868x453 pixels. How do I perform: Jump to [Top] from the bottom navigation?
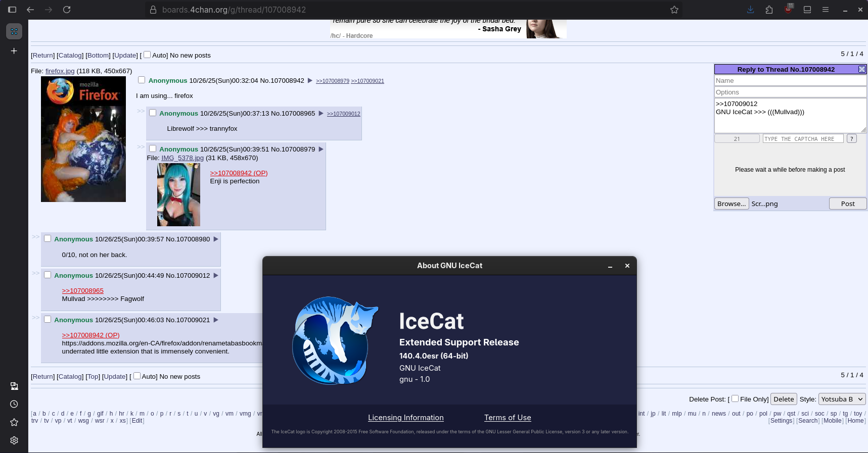point(93,377)
